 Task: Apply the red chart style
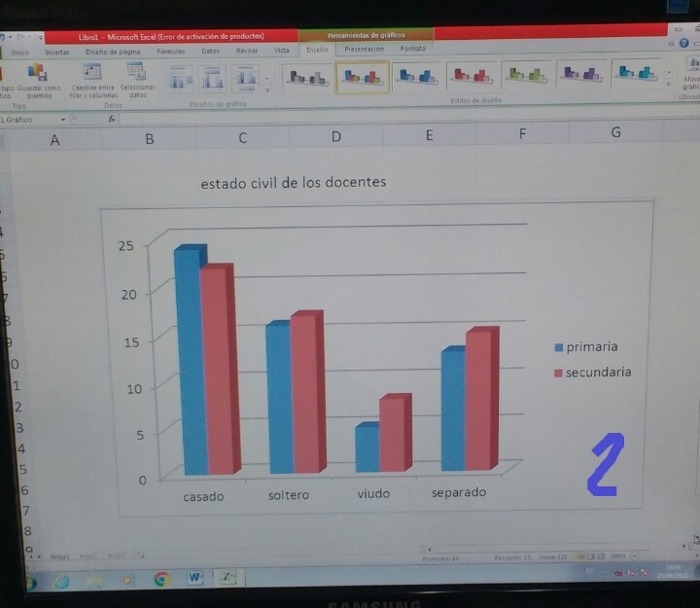(x=472, y=75)
